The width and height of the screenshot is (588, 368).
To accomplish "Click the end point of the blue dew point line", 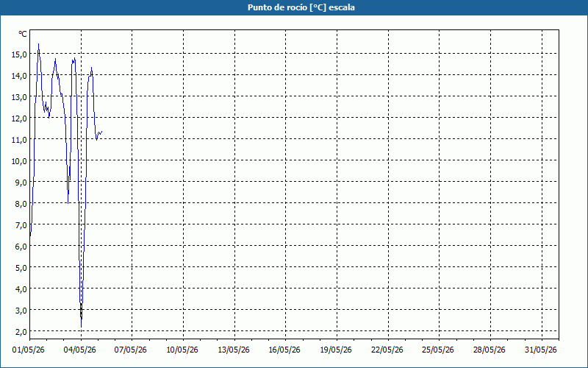I will pos(102,132).
